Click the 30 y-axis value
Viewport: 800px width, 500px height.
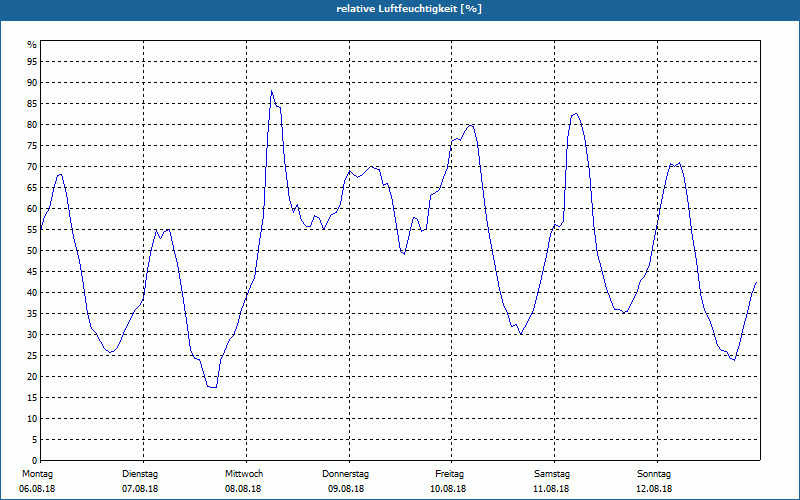32,335
